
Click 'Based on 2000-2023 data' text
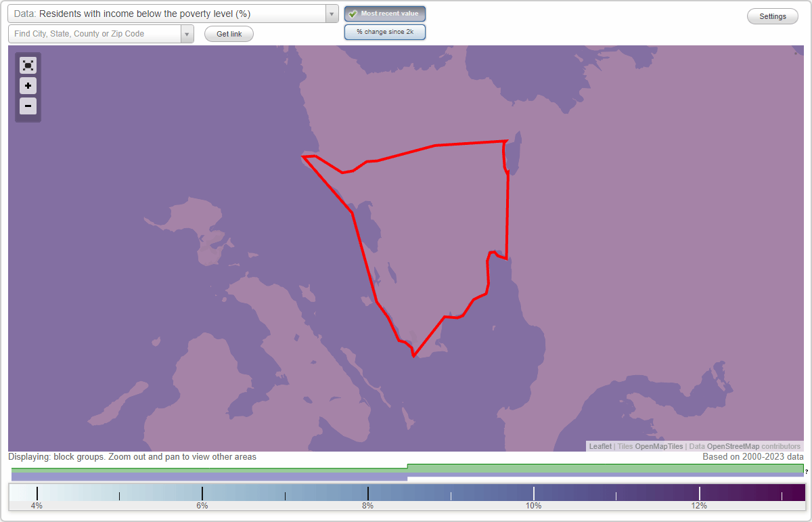[x=753, y=457]
